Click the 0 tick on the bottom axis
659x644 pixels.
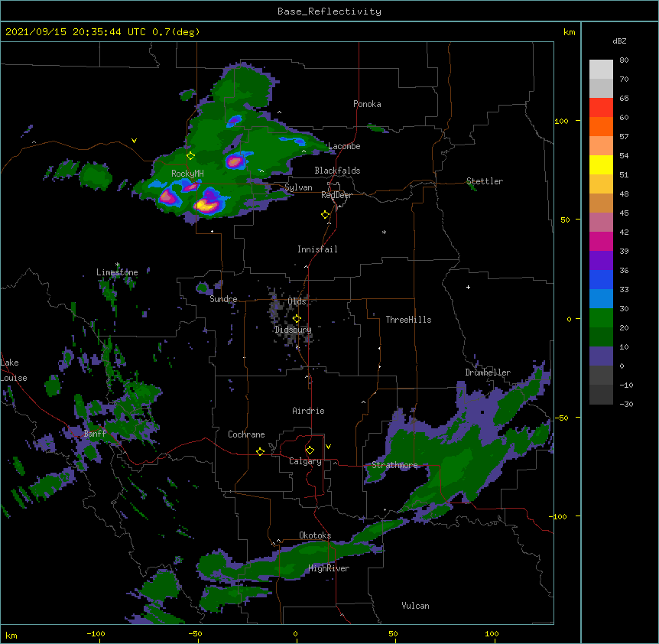point(295,633)
